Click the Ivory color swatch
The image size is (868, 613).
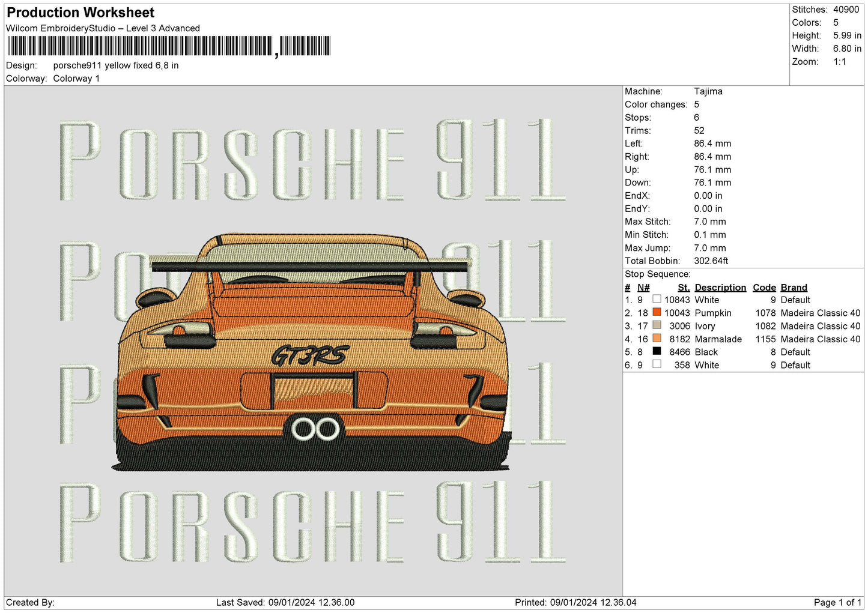(657, 325)
